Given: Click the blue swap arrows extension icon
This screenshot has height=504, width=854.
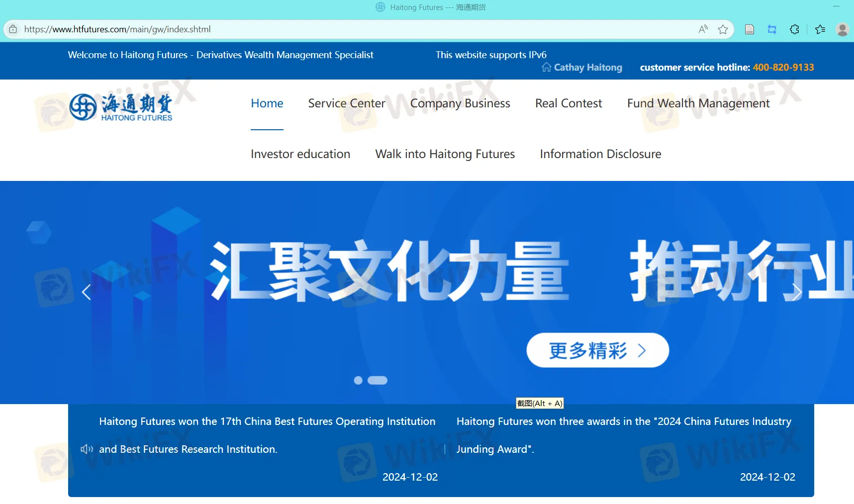Looking at the screenshot, I should (771, 29).
